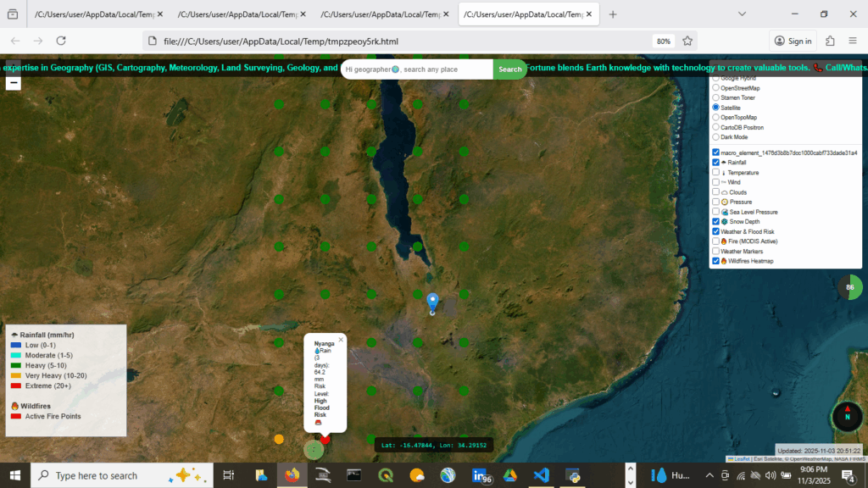Click the north compass indicator on the map
Screen dimensions: 868x488
click(847, 416)
